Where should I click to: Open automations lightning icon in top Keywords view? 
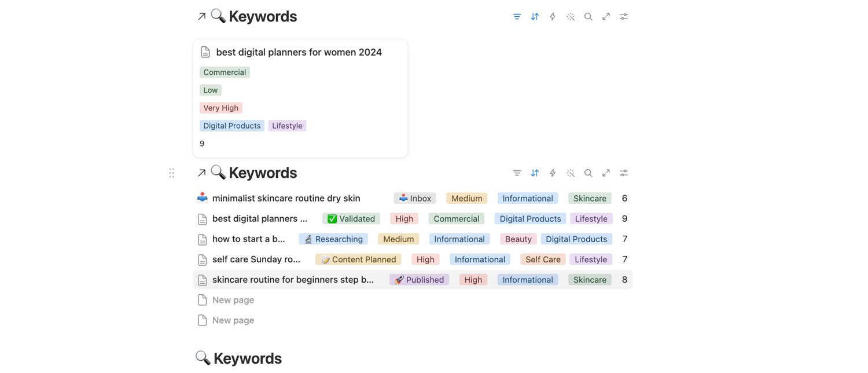pyautogui.click(x=553, y=17)
